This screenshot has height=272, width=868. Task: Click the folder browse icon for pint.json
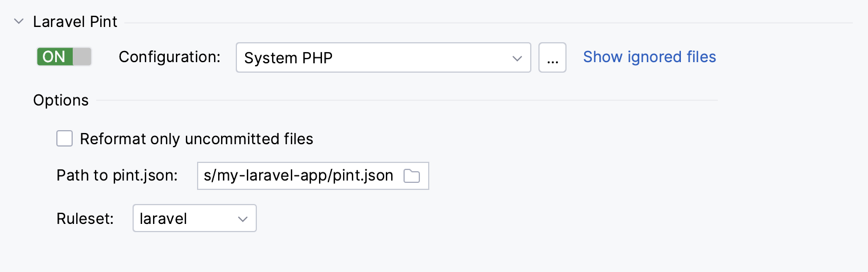(x=412, y=176)
